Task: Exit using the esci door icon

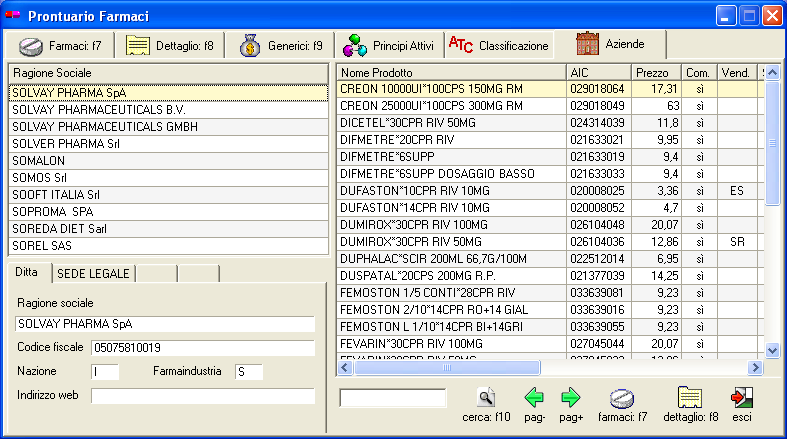Action: [741, 397]
